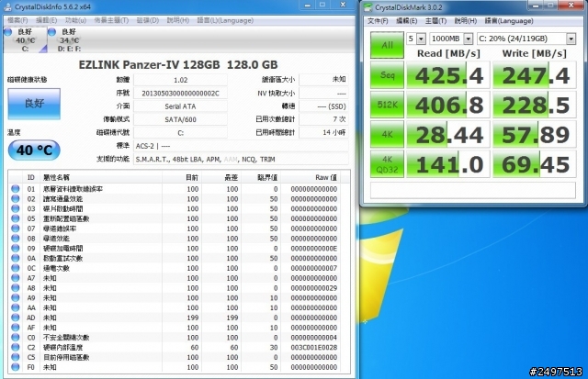Start the 4K QD32 test in CrystalDiskMark
Screen dimensions: 588x379
point(387,164)
